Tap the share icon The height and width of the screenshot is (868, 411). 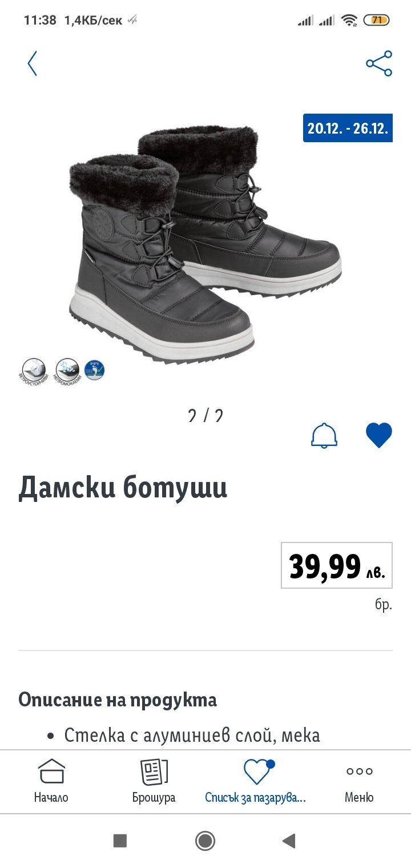pyautogui.click(x=379, y=63)
